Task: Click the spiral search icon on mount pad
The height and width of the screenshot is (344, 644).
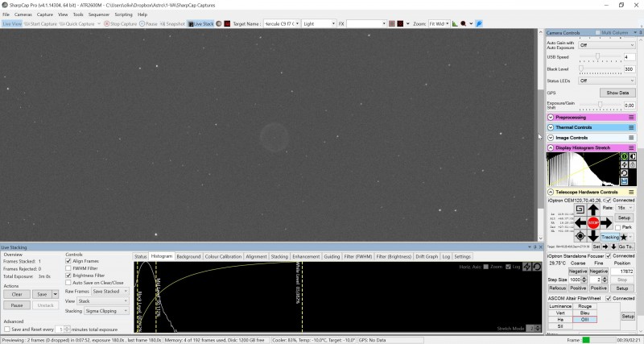Action: click(x=580, y=209)
